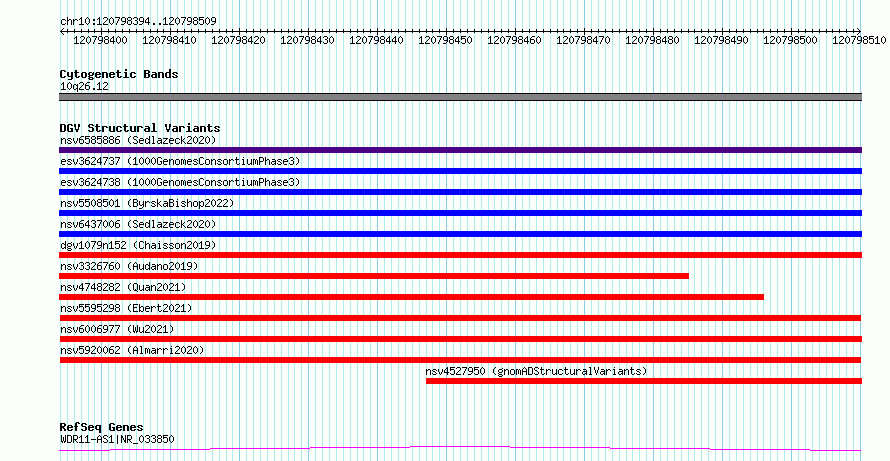Click the red bar under nsv5595298

pos(460,318)
